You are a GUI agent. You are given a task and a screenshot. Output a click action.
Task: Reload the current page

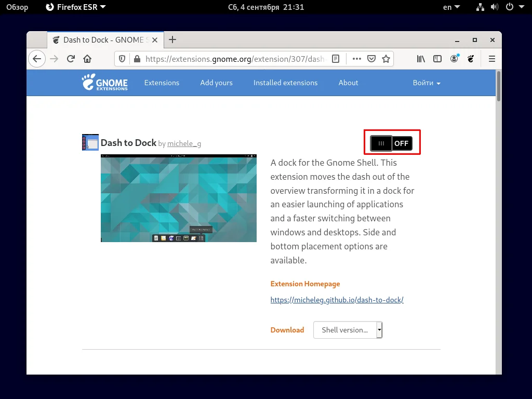(71, 59)
